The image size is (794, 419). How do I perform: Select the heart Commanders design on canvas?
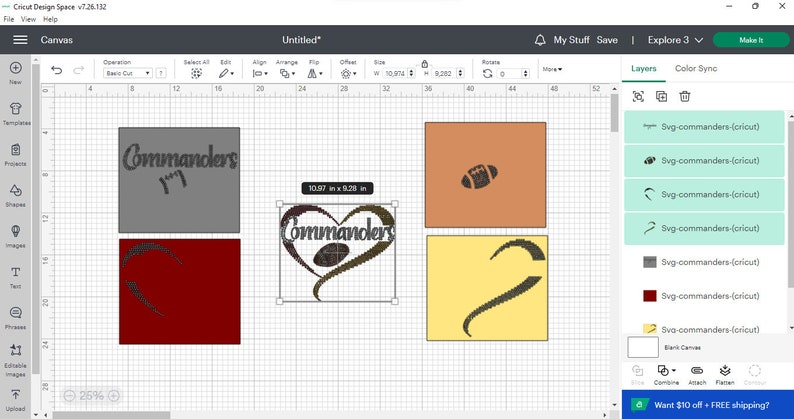(x=337, y=252)
